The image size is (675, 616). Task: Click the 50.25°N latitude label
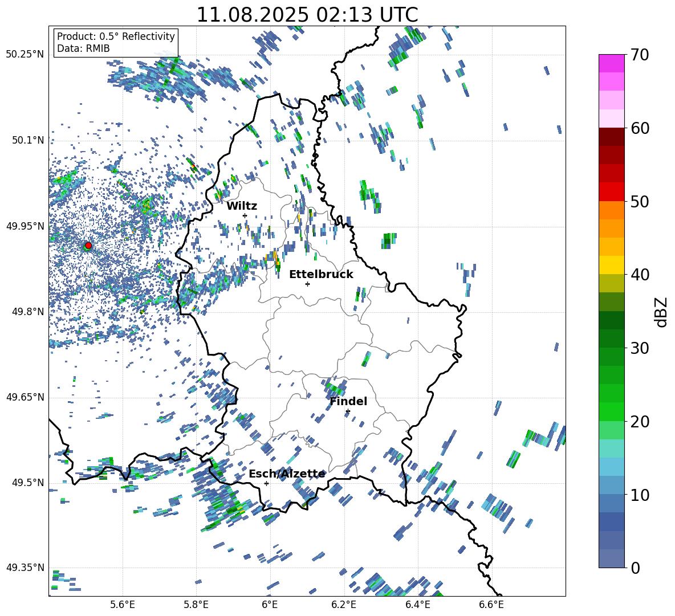tap(25, 55)
